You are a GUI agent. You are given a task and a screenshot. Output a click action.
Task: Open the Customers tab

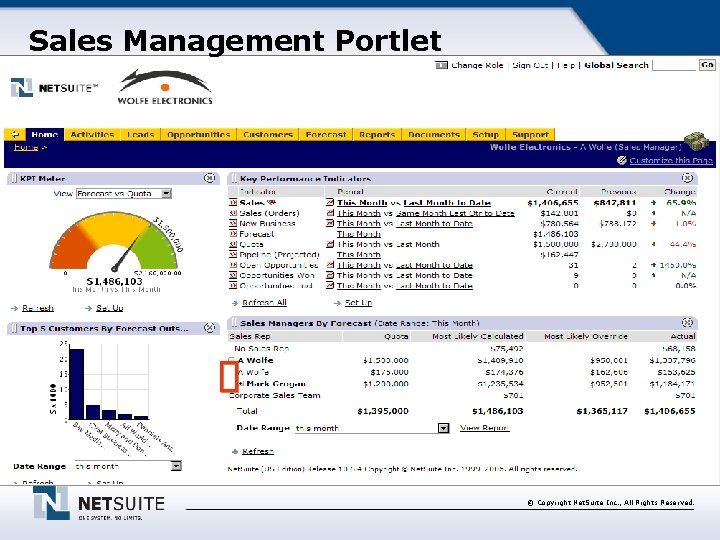(268, 134)
